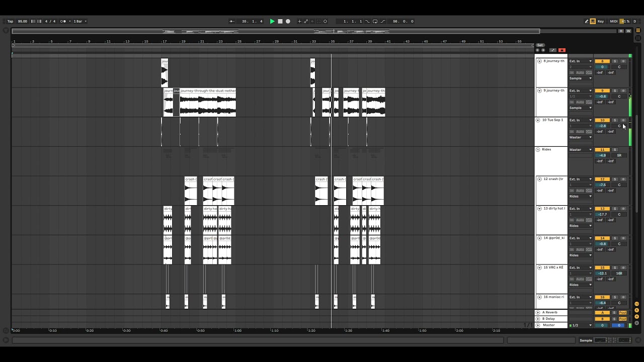Screen dimensions: 644x362
Task: Arm track 10 Tue Sep 1 for recording
Action: (623, 120)
